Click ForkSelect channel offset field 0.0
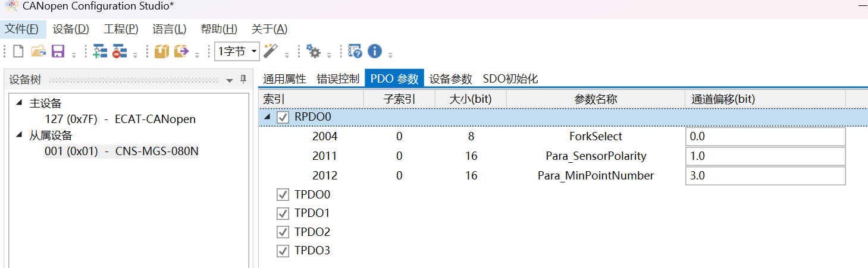 click(x=765, y=137)
